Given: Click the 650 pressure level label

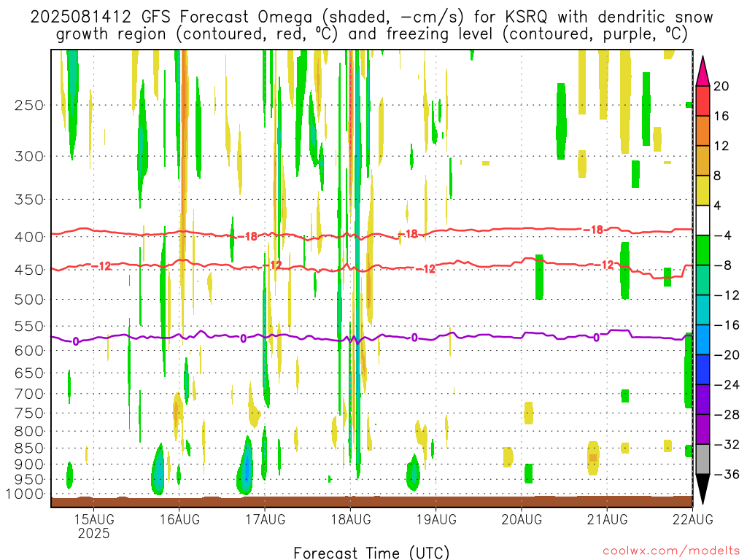Looking at the screenshot, I should pos(29,373).
